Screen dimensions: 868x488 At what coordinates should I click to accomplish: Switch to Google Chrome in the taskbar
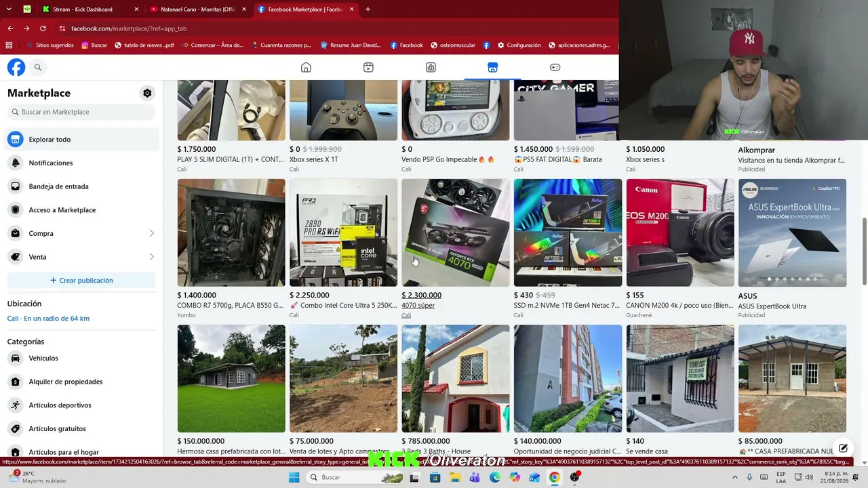point(555,477)
